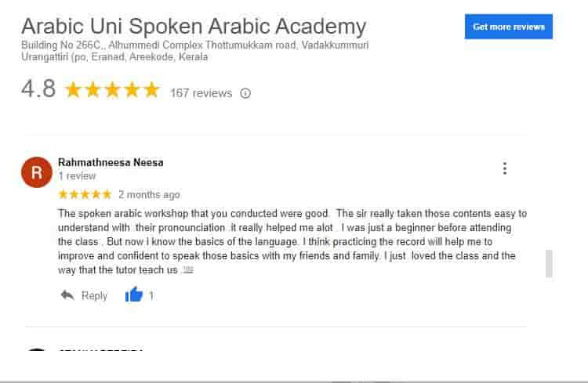Viewport: 588px width, 383px height.
Task: Open Rahmathneesa Neesa reviewer profile name
Action: tap(111, 163)
